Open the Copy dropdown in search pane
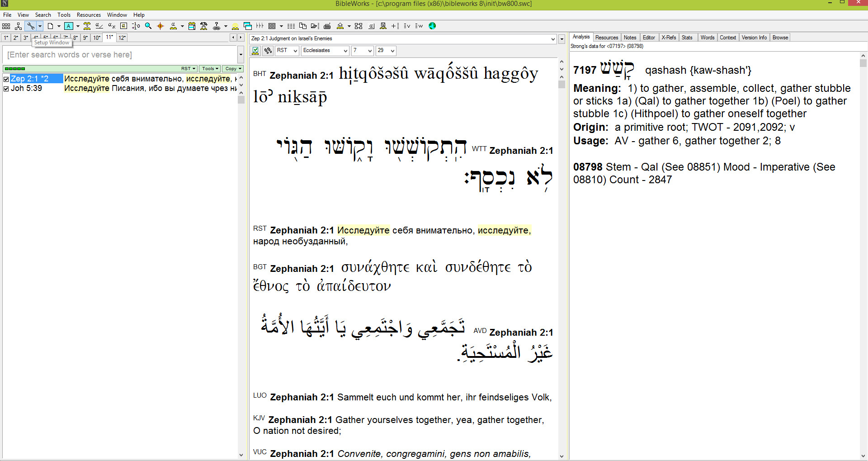This screenshot has width=868, height=461. coord(233,69)
